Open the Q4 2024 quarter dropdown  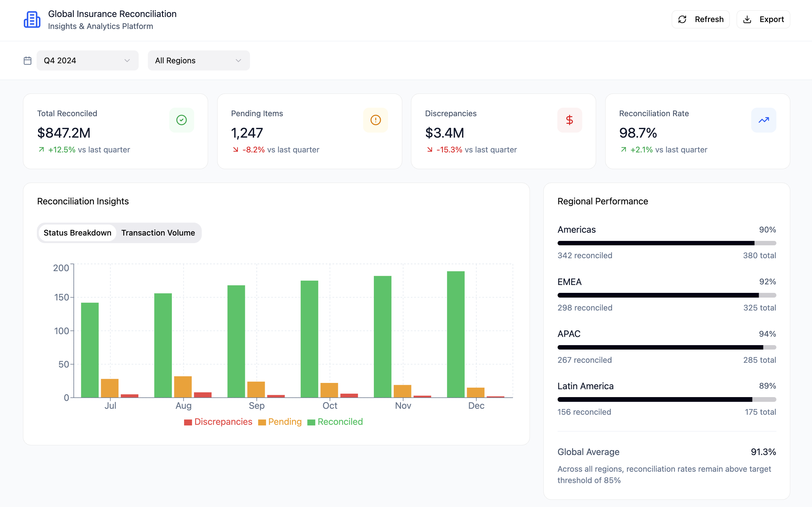click(x=87, y=60)
